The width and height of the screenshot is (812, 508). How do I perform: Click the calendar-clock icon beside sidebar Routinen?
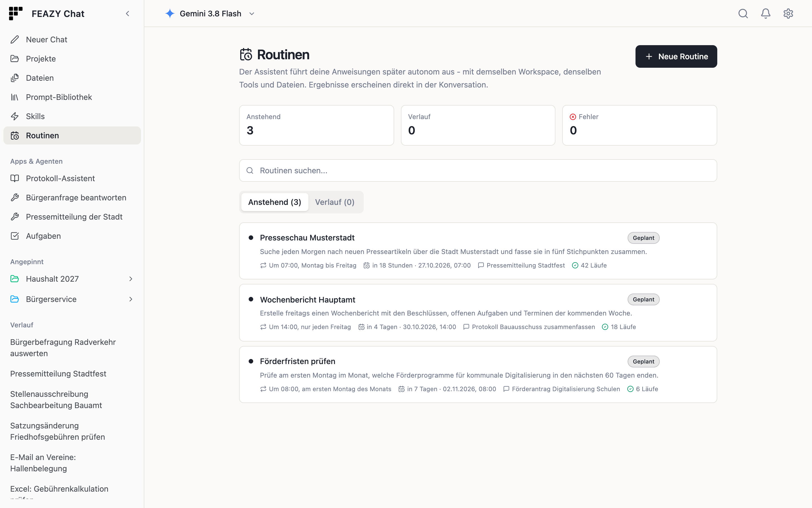point(15,135)
